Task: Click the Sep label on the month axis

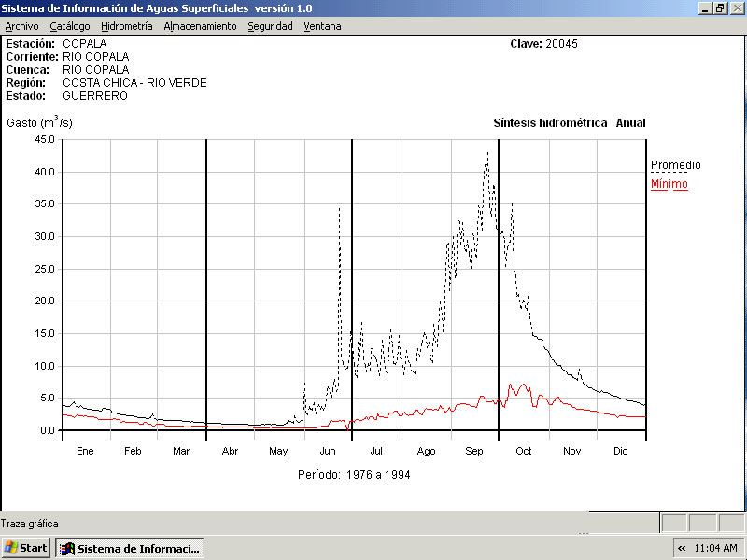Action: tap(474, 451)
